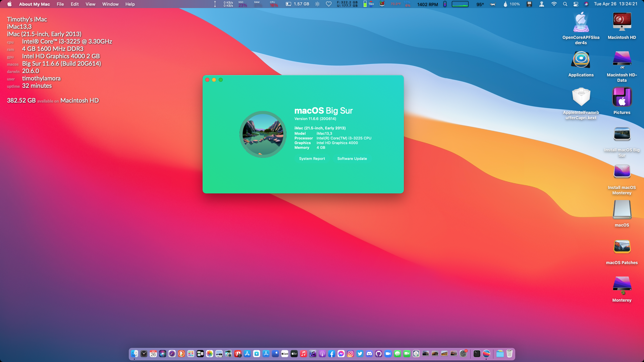Open Messages in the Dock
The height and width of the screenshot is (362, 644).
click(397, 354)
